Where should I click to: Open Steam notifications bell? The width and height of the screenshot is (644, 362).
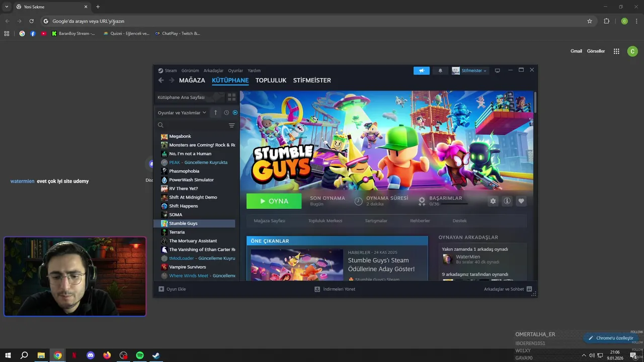[440, 70]
